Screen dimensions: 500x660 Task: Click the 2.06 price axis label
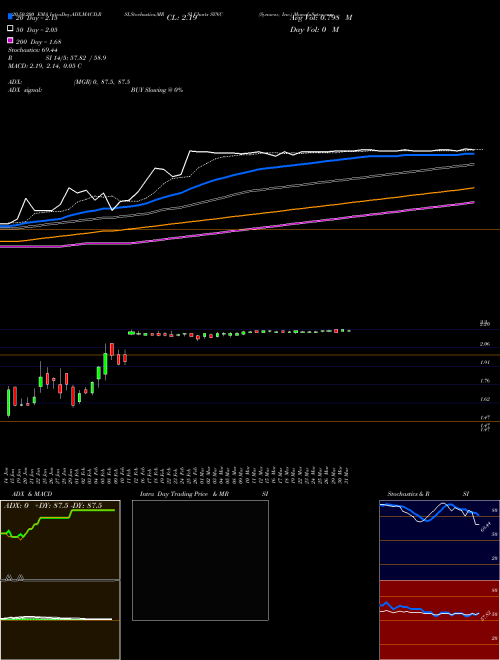pos(485,344)
